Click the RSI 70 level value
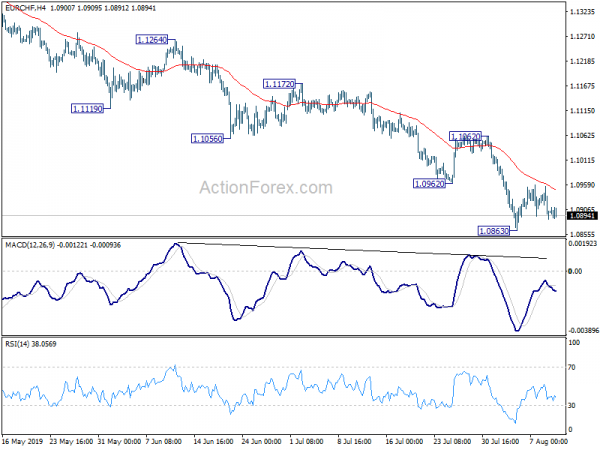600x450 pixels. point(572,367)
